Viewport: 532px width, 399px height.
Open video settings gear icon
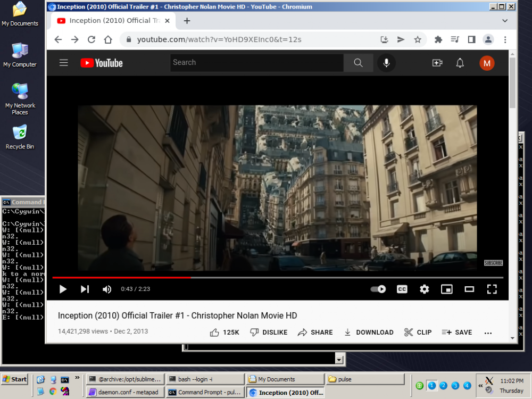[x=424, y=289]
